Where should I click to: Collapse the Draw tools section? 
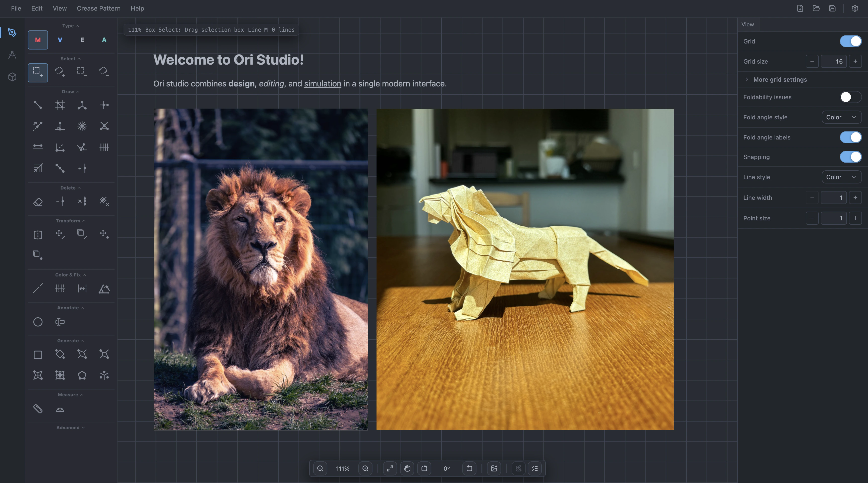tap(70, 92)
